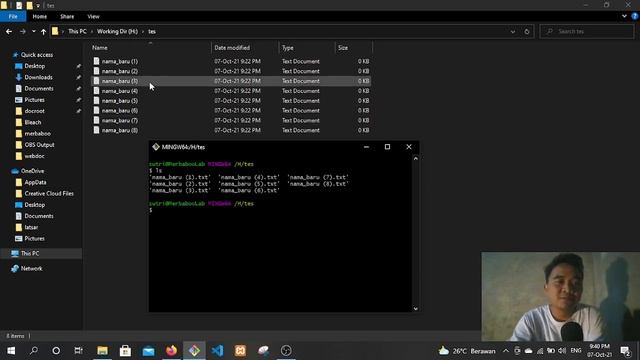Open taskbar Search icon
Screen dimensions: 640x360
pos(34,351)
